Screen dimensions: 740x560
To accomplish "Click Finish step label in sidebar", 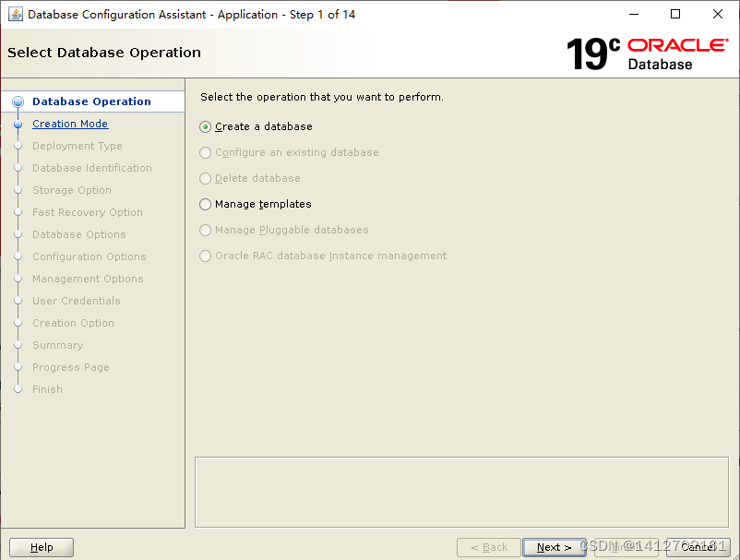I will (x=47, y=389).
